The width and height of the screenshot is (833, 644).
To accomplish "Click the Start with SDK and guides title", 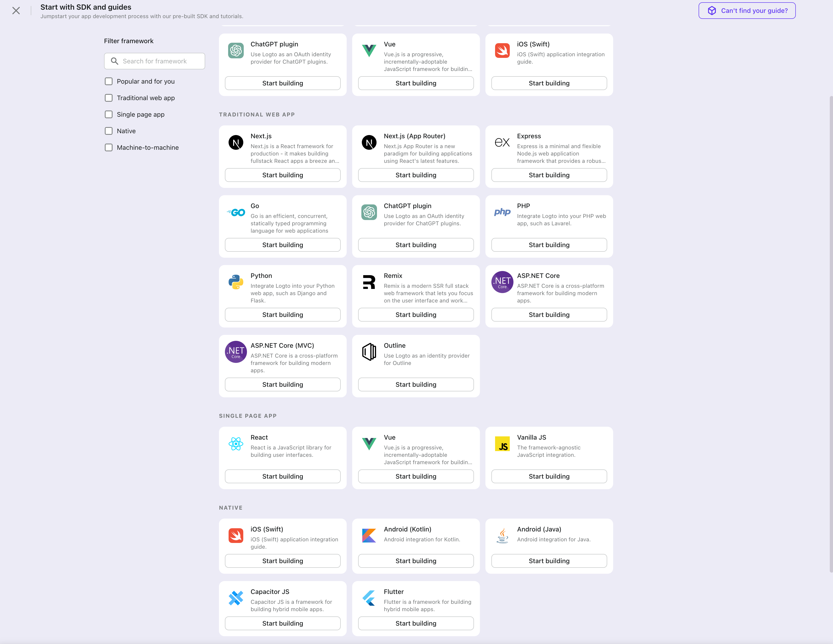I will click(x=86, y=7).
